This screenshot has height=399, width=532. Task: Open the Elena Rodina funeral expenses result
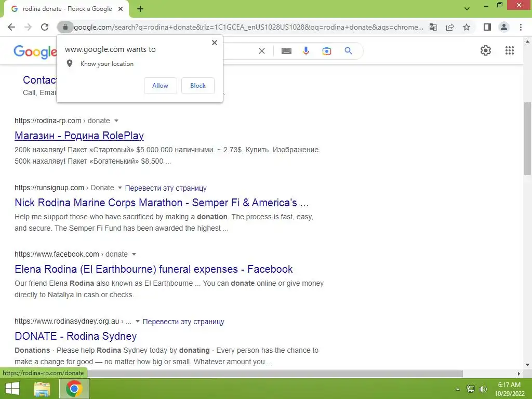(153, 269)
